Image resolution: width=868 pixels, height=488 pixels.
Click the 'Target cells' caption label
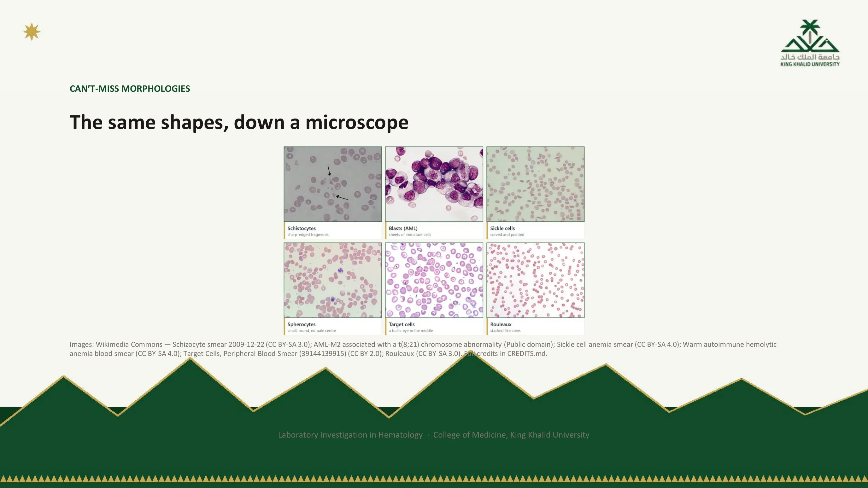[x=402, y=324]
